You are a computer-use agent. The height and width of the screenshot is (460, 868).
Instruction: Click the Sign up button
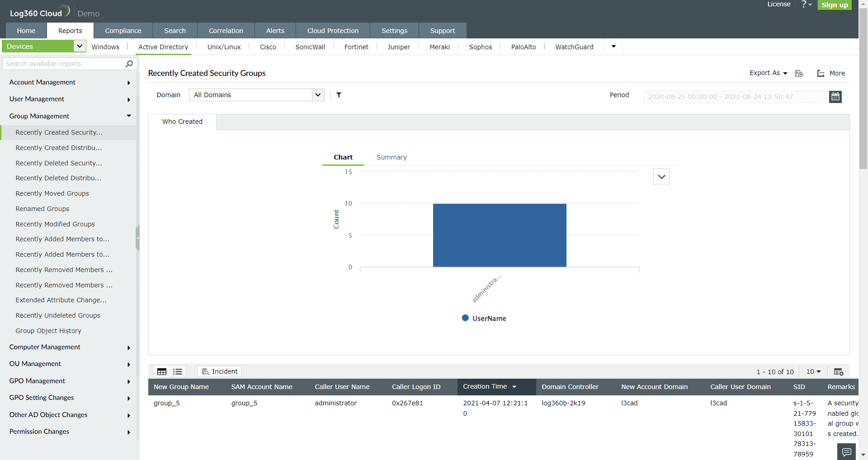835,5
